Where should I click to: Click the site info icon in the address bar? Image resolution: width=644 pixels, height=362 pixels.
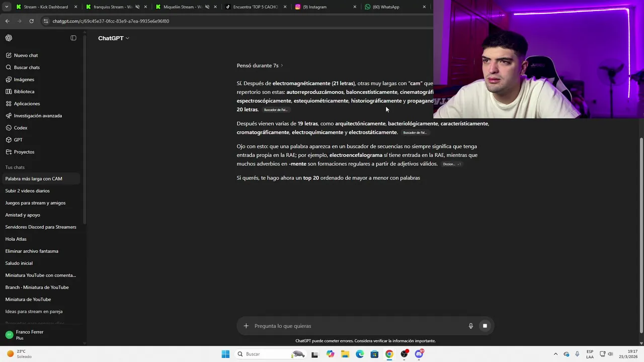(46, 21)
